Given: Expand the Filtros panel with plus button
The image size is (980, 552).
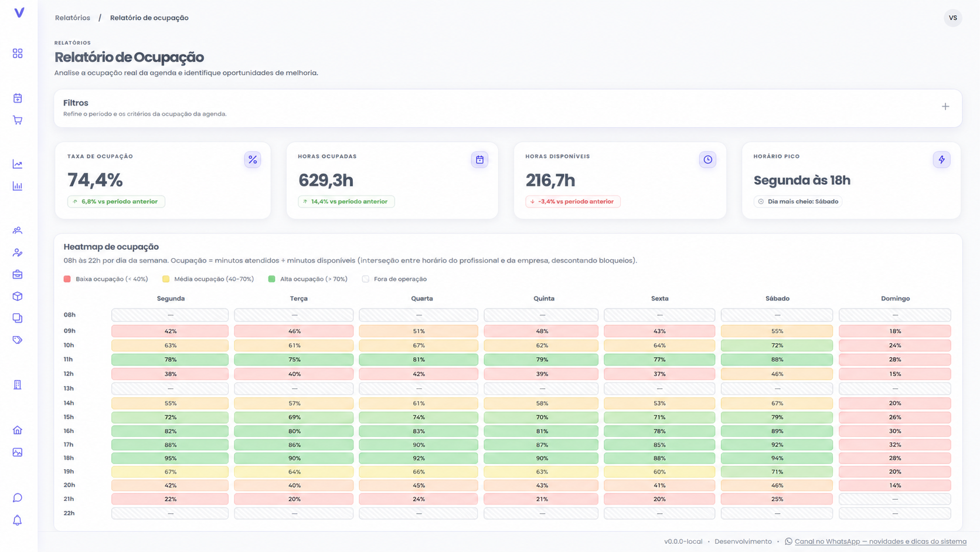Looking at the screenshot, I should (x=945, y=107).
